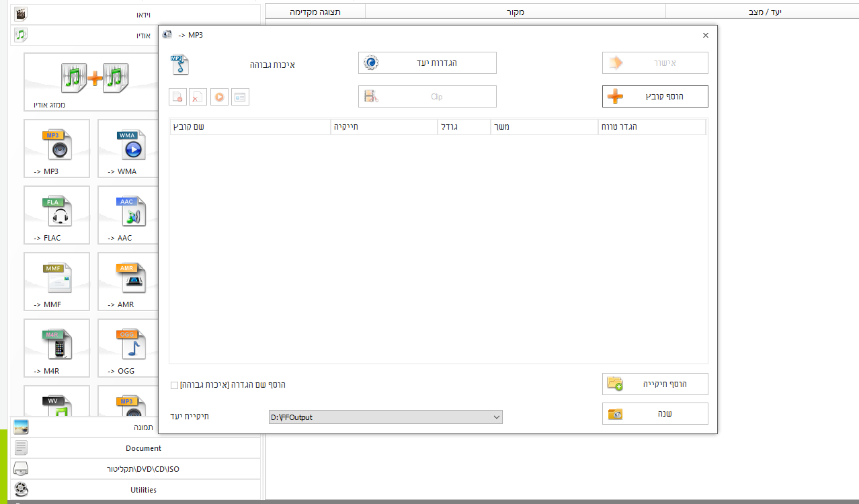Expand the תמונה category
Image resolution: width=859 pixels, height=504 pixels.
[135, 427]
